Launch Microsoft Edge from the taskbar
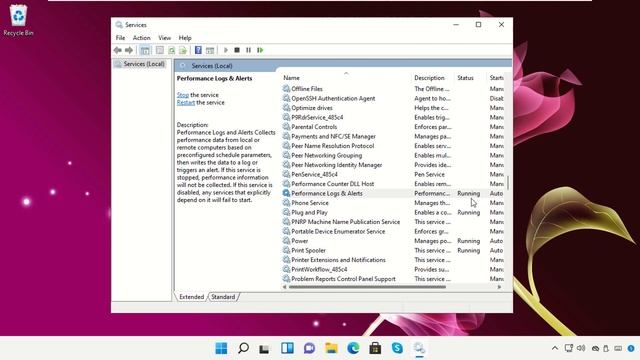The height and width of the screenshot is (360, 640). tap(353, 348)
